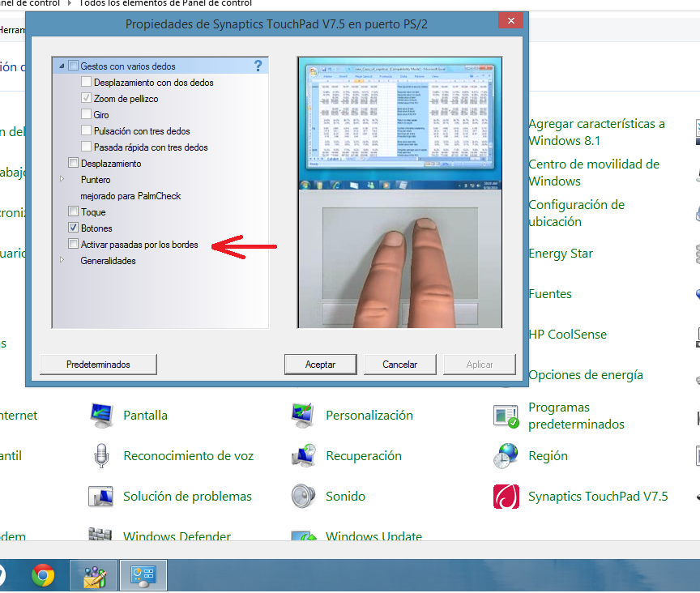Open the Sonido speaker icon

303,496
